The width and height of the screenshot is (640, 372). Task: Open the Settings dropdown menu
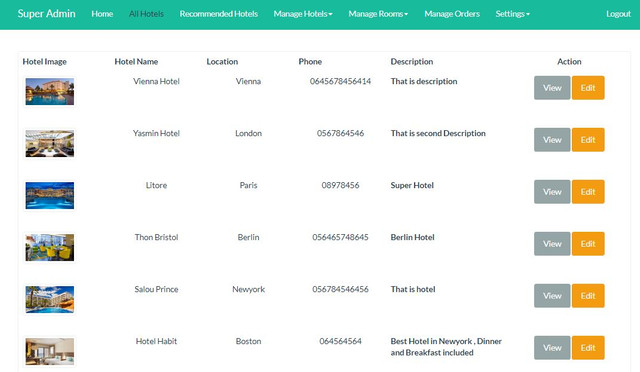pos(513,14)
